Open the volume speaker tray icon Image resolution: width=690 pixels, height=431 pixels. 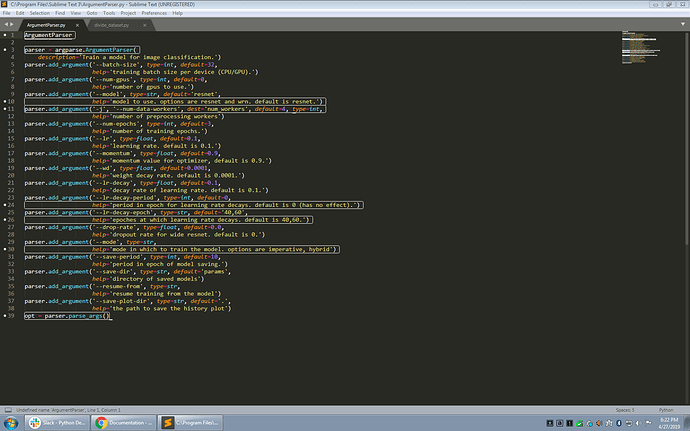[x=638, y=423]
